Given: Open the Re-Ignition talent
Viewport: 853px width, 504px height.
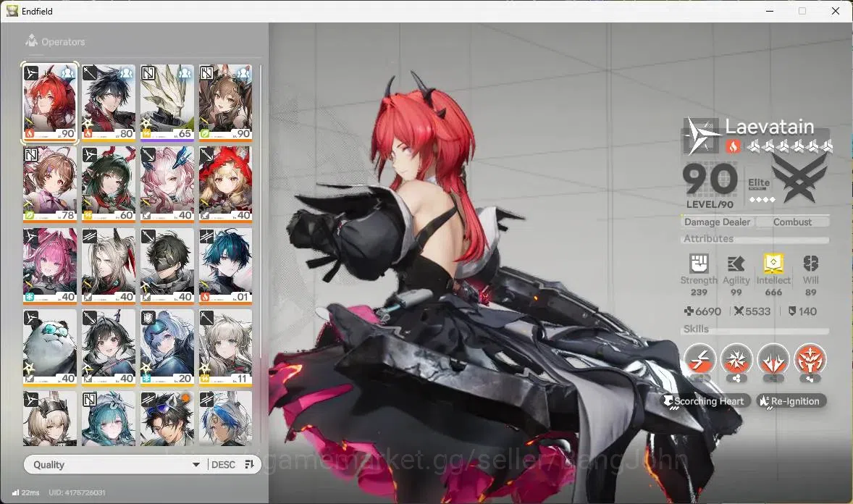Looking at the screenshot, I should point(791,401).
